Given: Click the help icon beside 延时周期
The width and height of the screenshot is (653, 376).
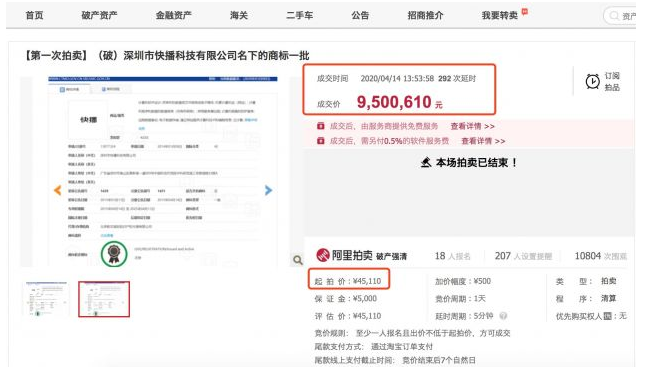Looking at the screenshot, I should tap(503, 316).
